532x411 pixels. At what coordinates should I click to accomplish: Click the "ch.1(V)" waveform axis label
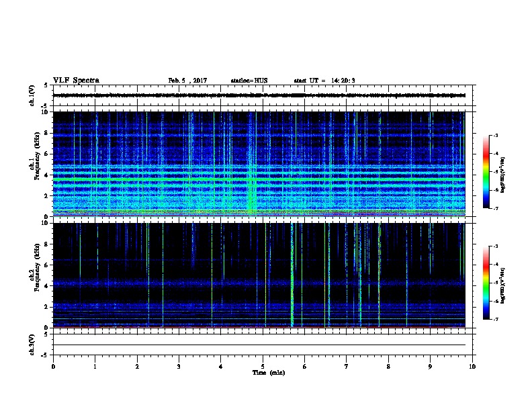coord(32,95)
